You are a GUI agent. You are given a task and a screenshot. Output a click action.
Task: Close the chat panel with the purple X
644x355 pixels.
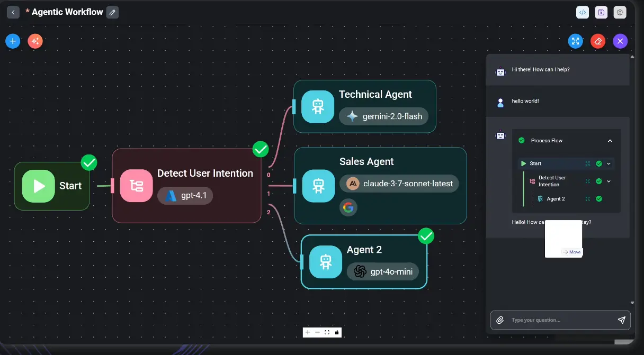[x=620, y=41]
